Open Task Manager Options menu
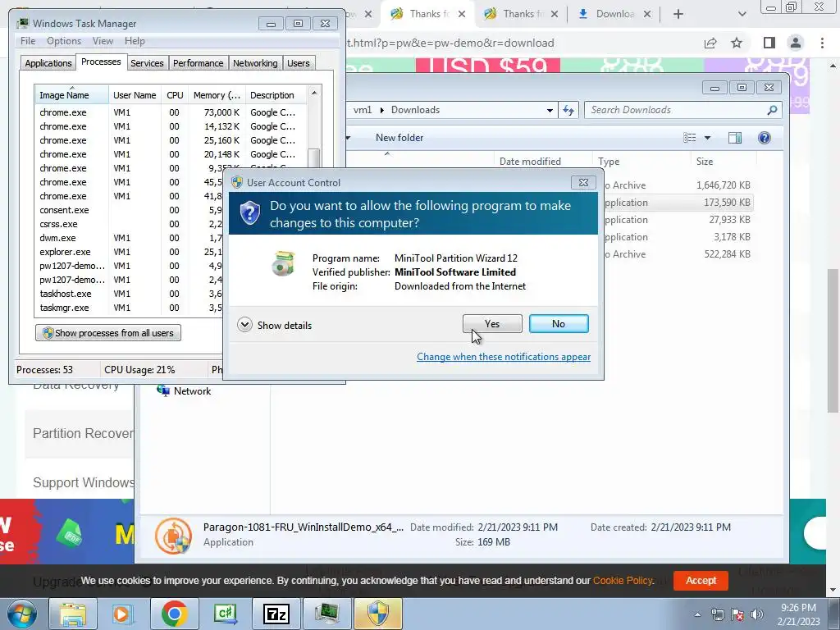 pos(64,41)
